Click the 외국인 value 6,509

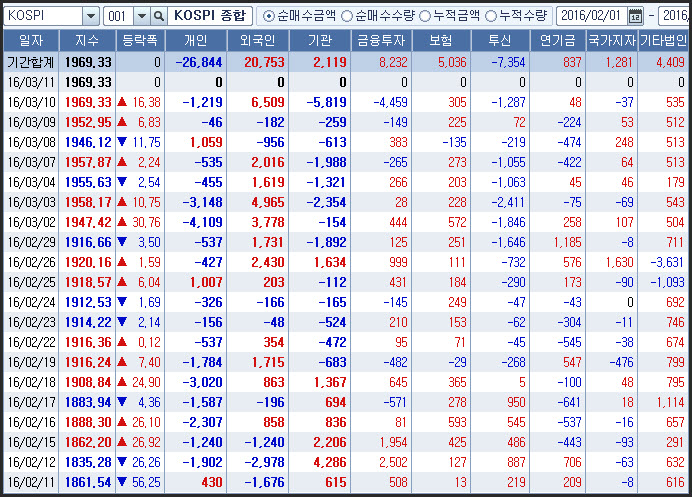point(268,102)
